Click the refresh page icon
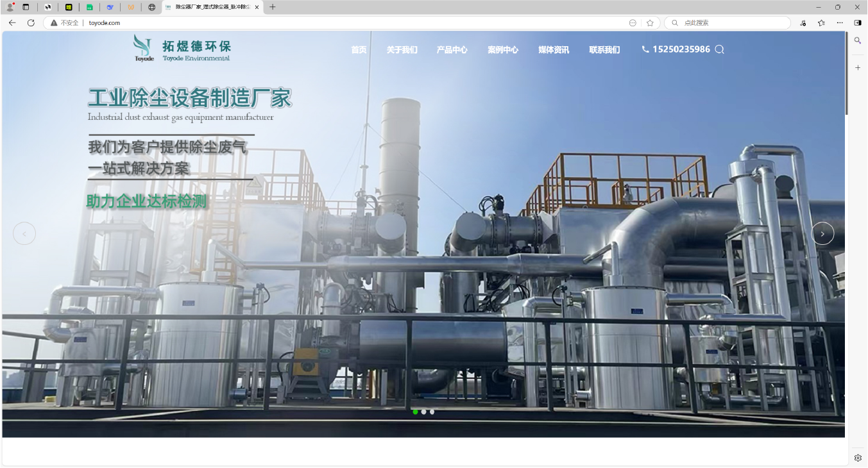The height and width of the screenshot is (468, 868). point(31,22)
